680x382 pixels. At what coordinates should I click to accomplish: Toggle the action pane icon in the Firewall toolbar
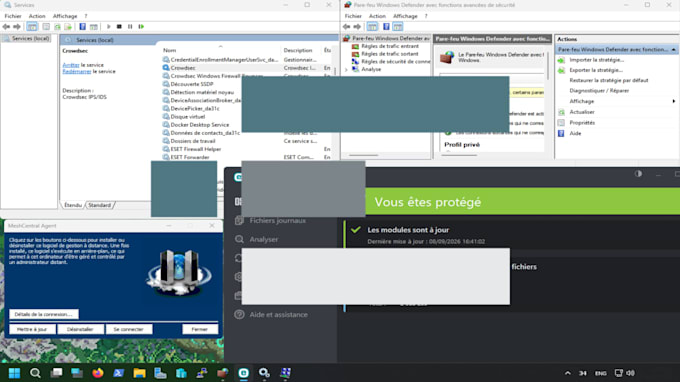[x=398, y=26]
